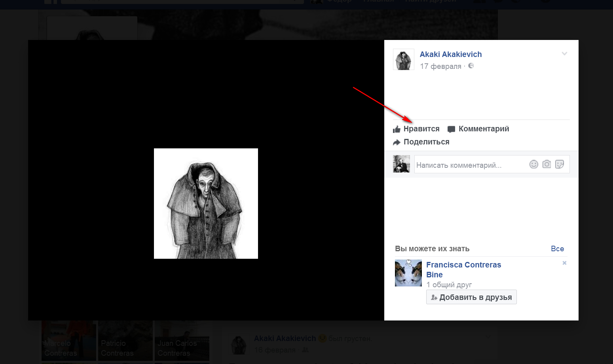The height and width of the screenshot is (364, 613).
Task: Click Juan Carlos Contreras friend tile
Action: click(182, 341)
